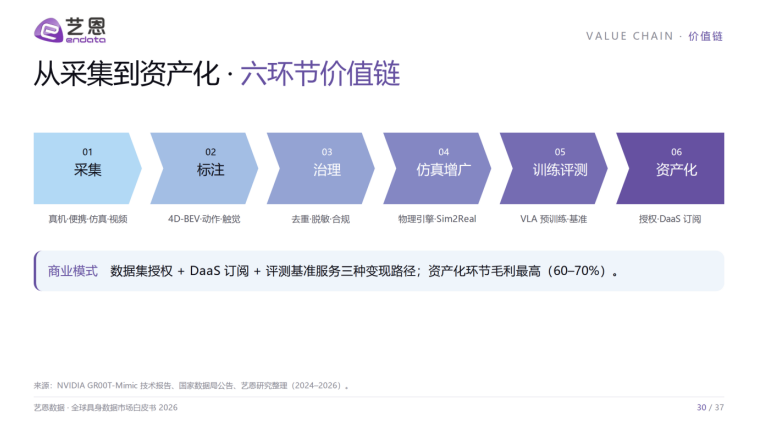Select the '04 仿真增广' chevron step
The width and height of the screenshot is (759, 424).
[437, 168]
